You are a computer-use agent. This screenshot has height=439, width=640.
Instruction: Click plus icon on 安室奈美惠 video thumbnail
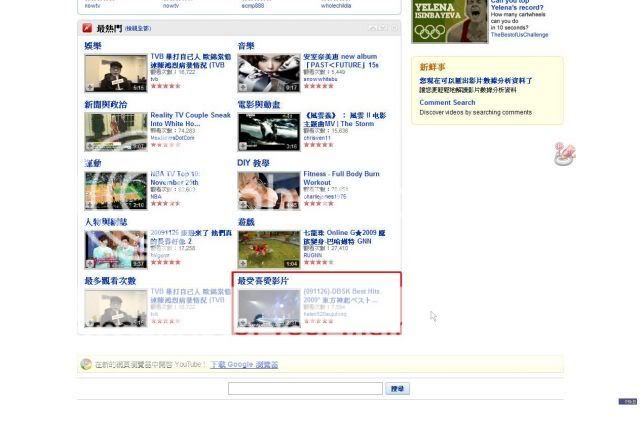tap(243, 87)
